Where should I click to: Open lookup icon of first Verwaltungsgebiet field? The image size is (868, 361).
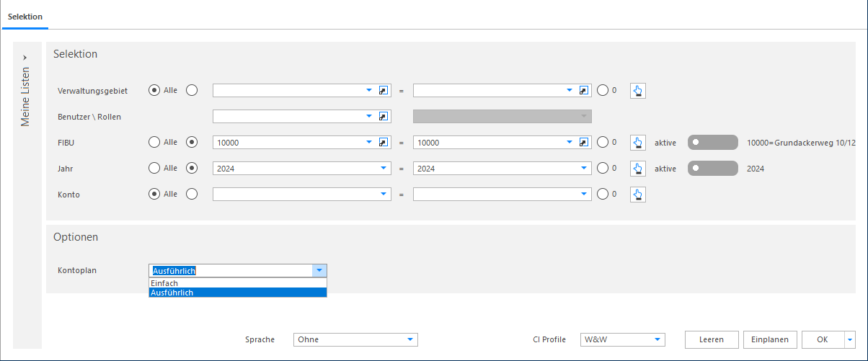[x=384, y=91]
